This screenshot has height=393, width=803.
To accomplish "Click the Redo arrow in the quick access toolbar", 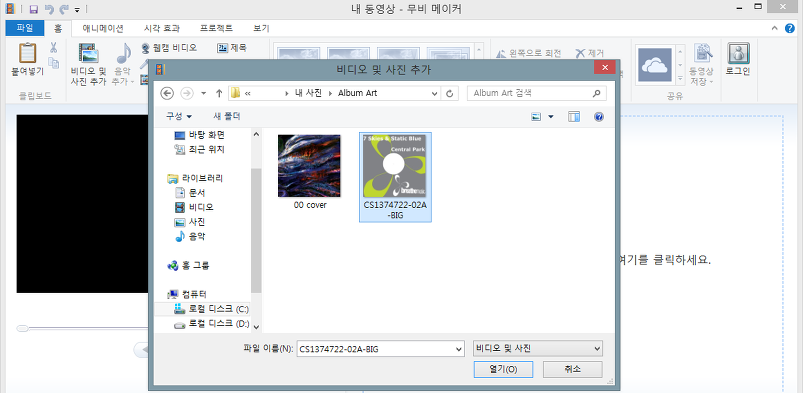I will pos(64,9).
